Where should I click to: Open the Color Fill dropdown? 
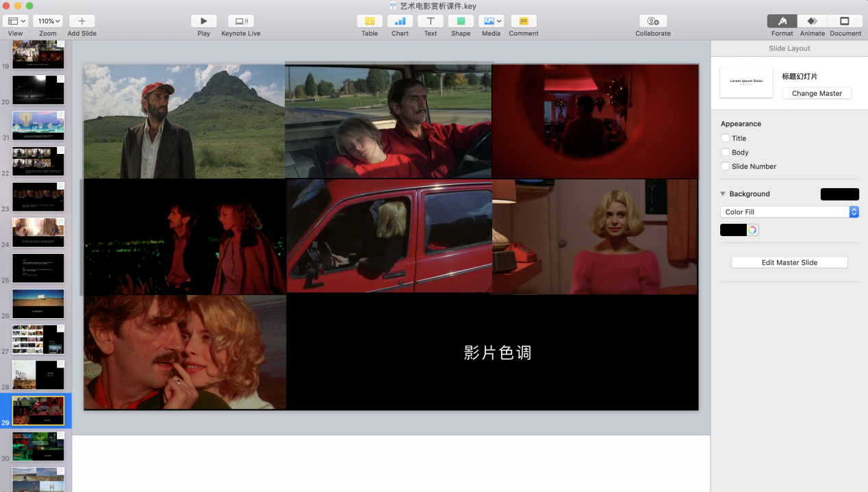[789, 212]
